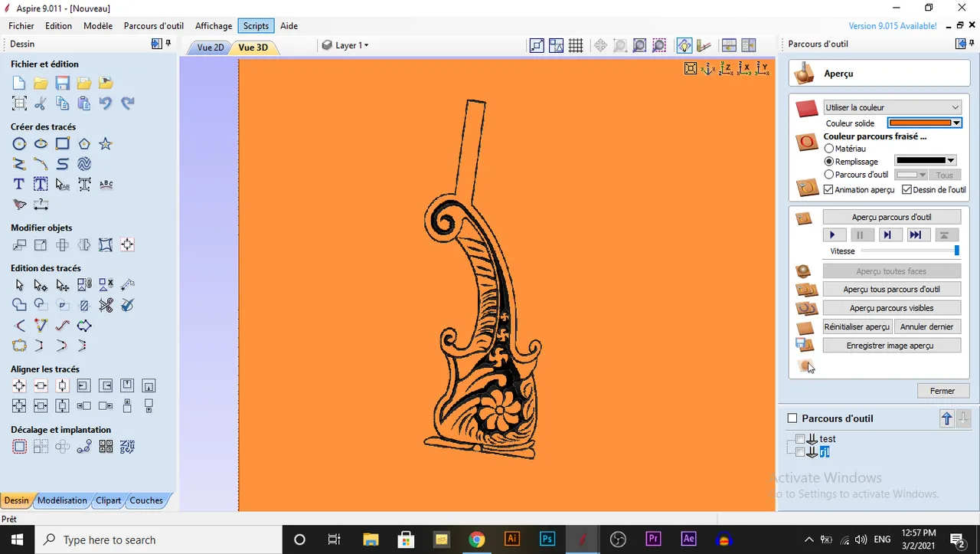Click Aperçu tous parcours d'outil button

tap(892, 289)
